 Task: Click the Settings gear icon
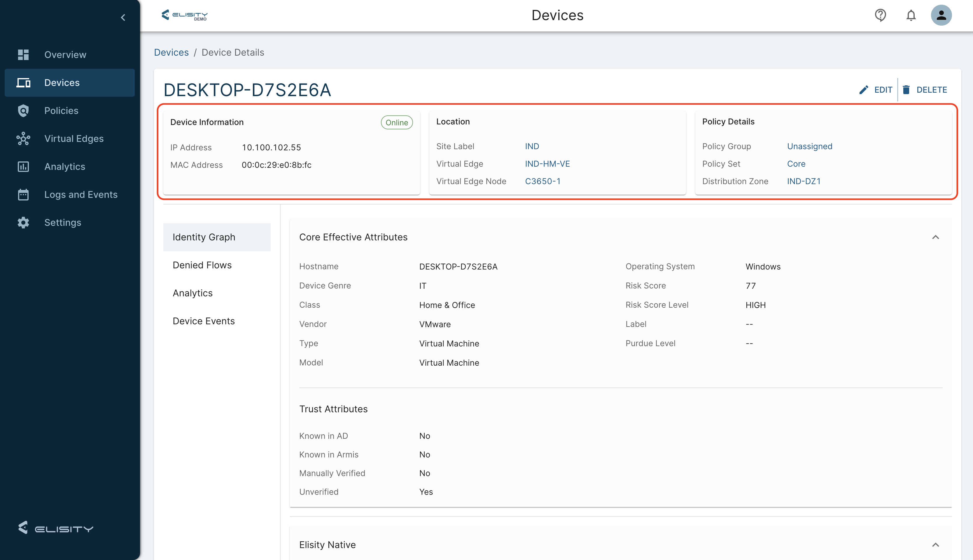tap(23, 223)
